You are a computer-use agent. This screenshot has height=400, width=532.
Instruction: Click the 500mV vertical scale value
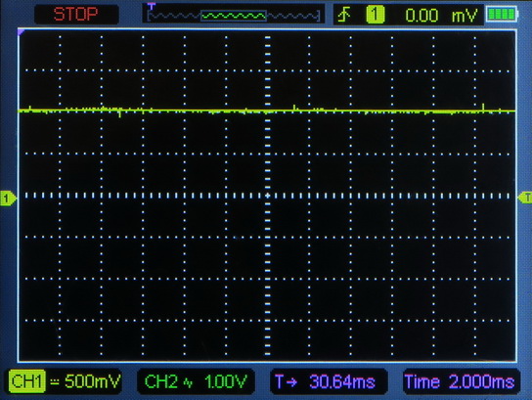(92, 381)
